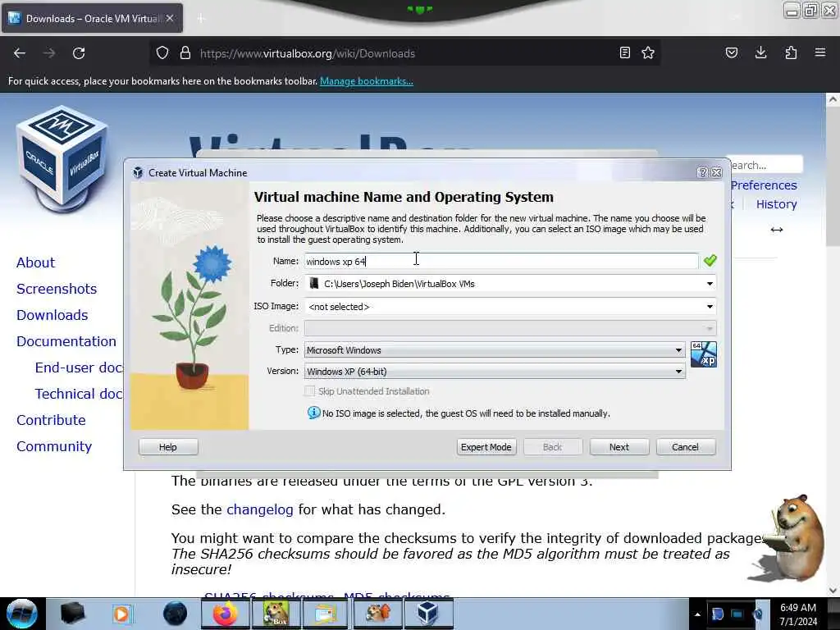
Task: Open Documentation in the website sidebar
Action: pyautogui.click(x=66, y=341)
